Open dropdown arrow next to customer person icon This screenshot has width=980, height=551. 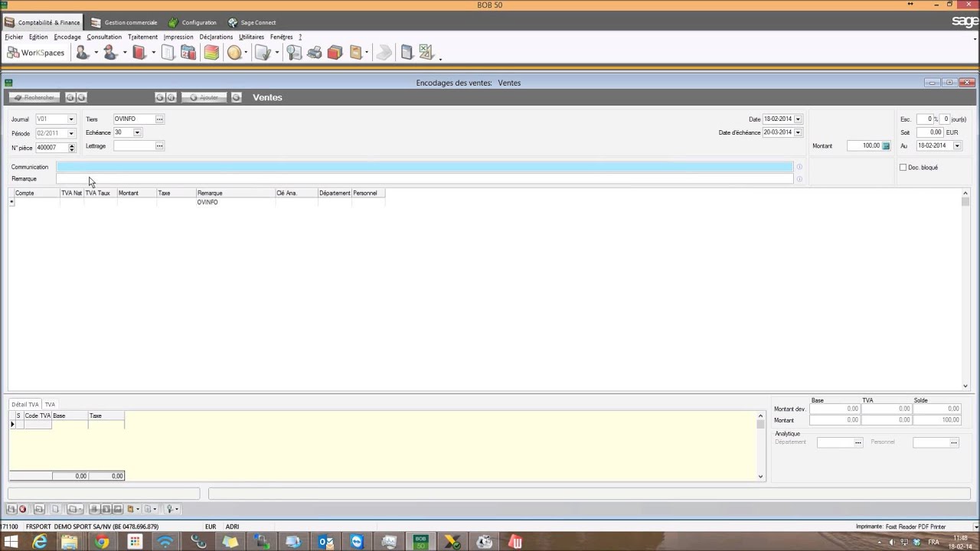(96, 53)
